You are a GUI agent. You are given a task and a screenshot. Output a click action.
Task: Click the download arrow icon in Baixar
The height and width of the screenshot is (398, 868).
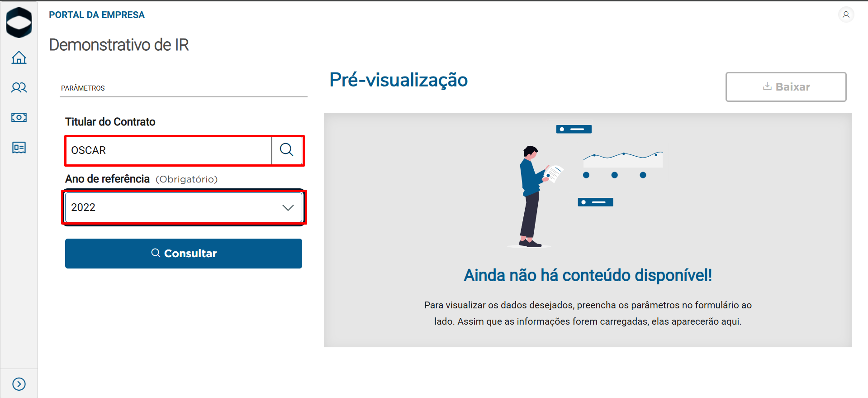click(767, 86)
